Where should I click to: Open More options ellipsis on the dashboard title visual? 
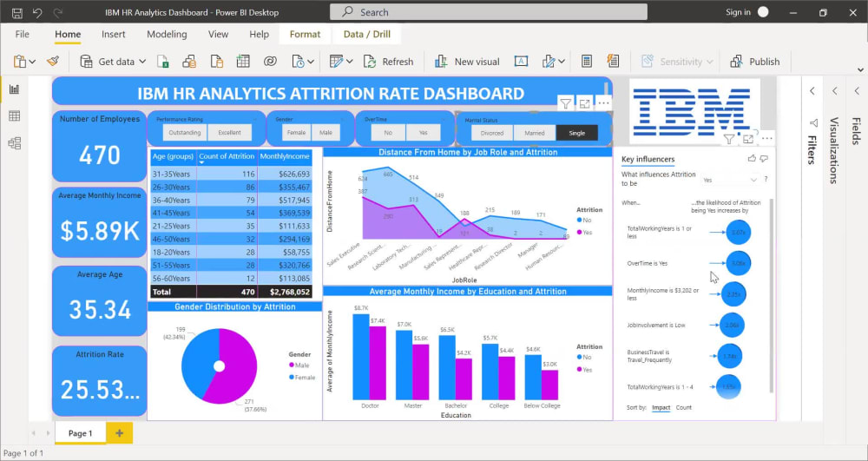pos(603,103)
